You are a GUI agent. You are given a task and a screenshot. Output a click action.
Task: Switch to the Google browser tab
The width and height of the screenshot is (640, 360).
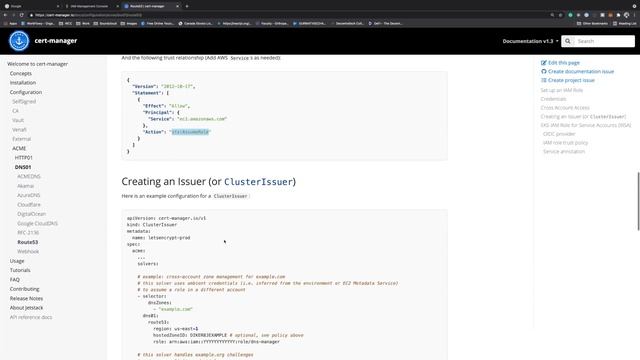click(32, 6)
